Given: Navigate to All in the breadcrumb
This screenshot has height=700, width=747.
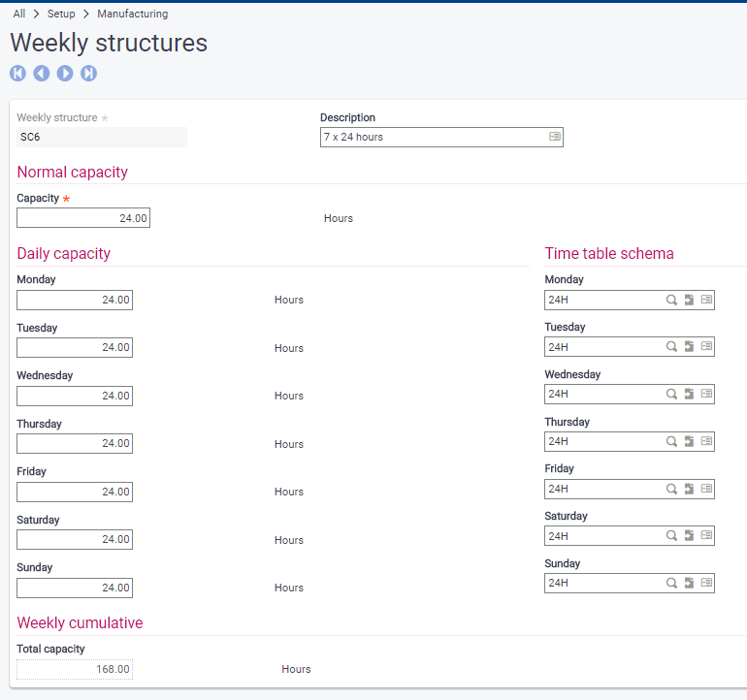Looking at the screenshot, I should coord(19,15).
